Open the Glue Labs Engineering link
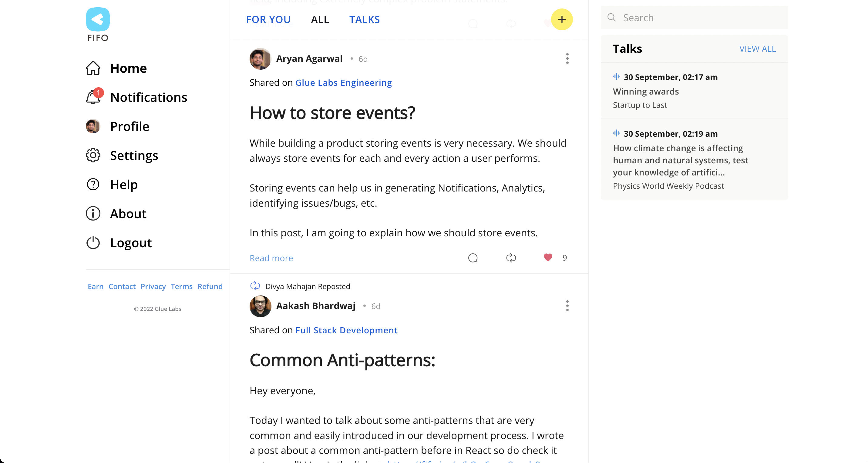Viewport: 868px width, 463px height. [343, 82]
